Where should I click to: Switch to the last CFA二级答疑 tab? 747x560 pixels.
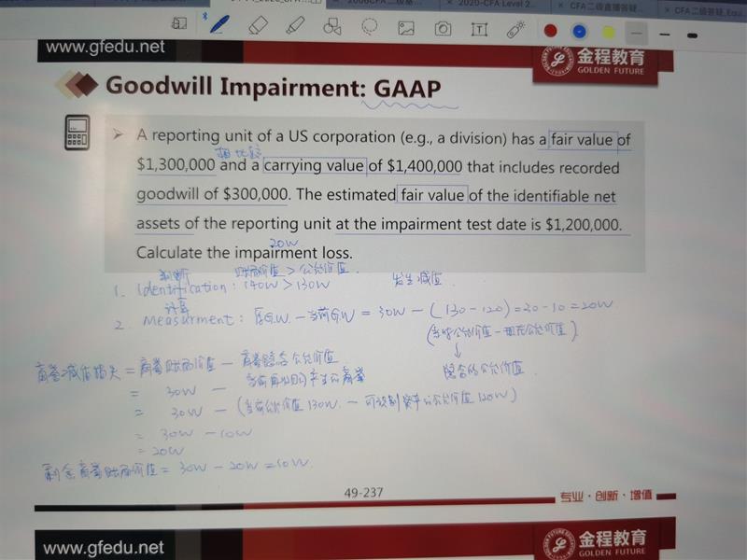709,10
